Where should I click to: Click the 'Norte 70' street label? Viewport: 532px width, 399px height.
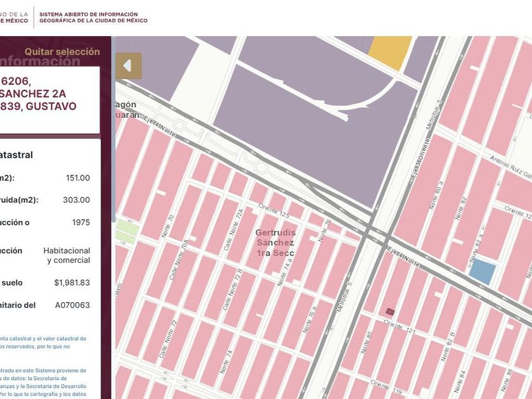(167, 226)
